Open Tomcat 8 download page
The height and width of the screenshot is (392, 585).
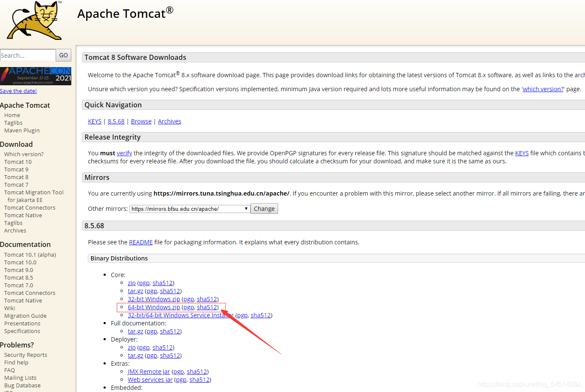(x=16, y=177)
